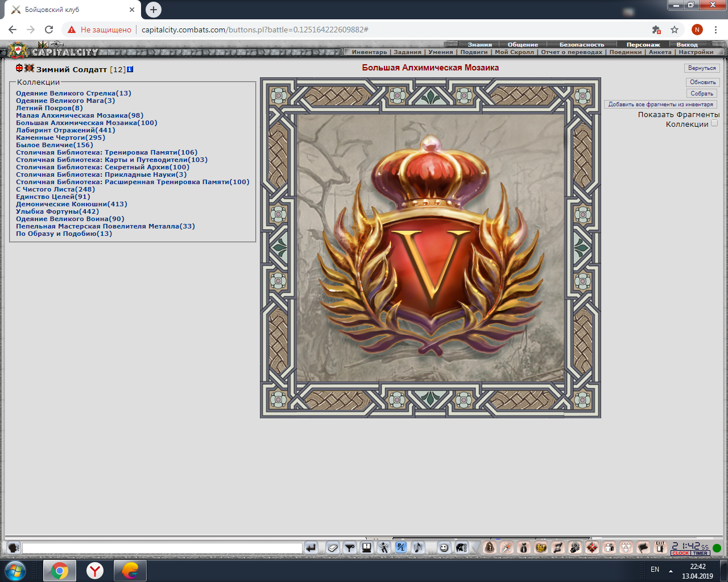This screenshot has height=582, width=728.
Task: Click clan emblem icon beside Зимний Солдатт
Action: click(x=30, y=68)
